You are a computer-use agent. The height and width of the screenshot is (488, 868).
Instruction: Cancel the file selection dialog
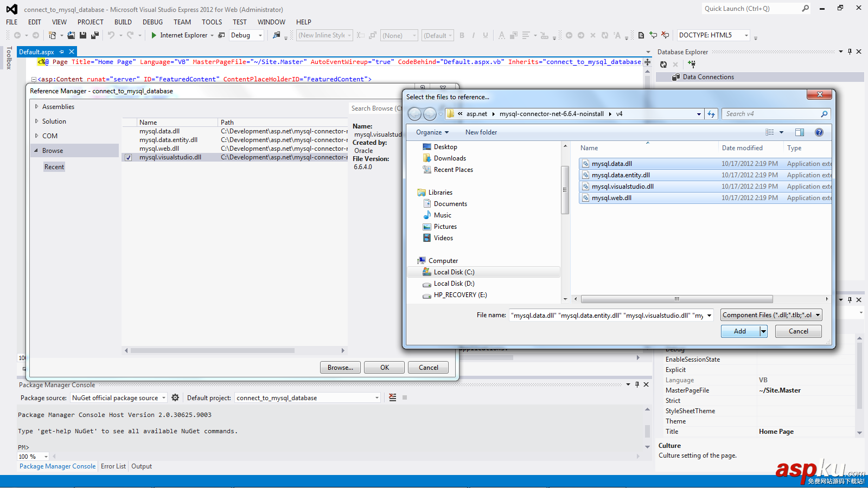pos(799,331)
